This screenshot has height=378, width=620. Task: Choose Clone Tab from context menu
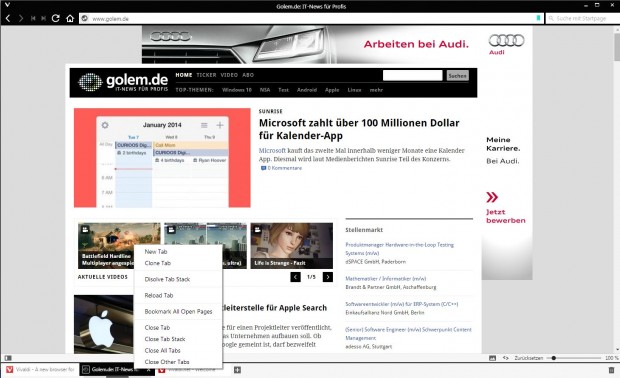tap(158, 263)
